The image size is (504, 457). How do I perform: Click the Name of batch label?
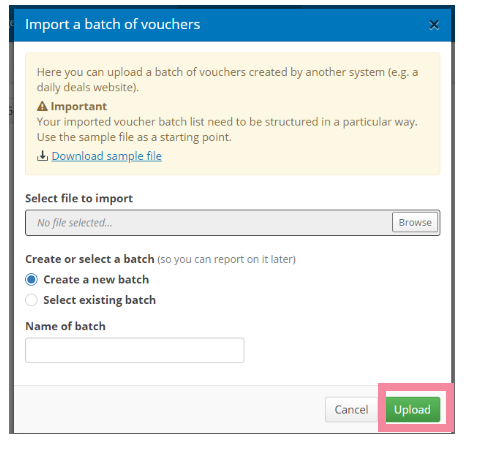pos(65,326)
